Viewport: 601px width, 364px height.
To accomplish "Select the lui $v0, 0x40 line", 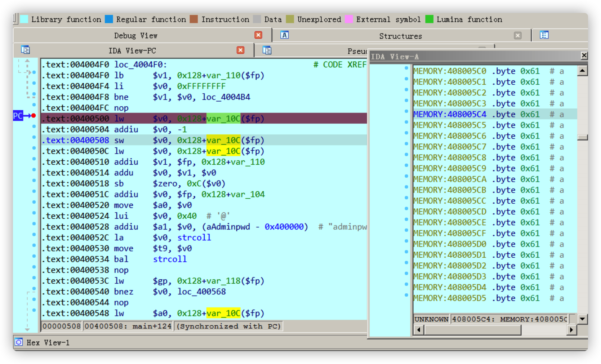I will 204,216.
